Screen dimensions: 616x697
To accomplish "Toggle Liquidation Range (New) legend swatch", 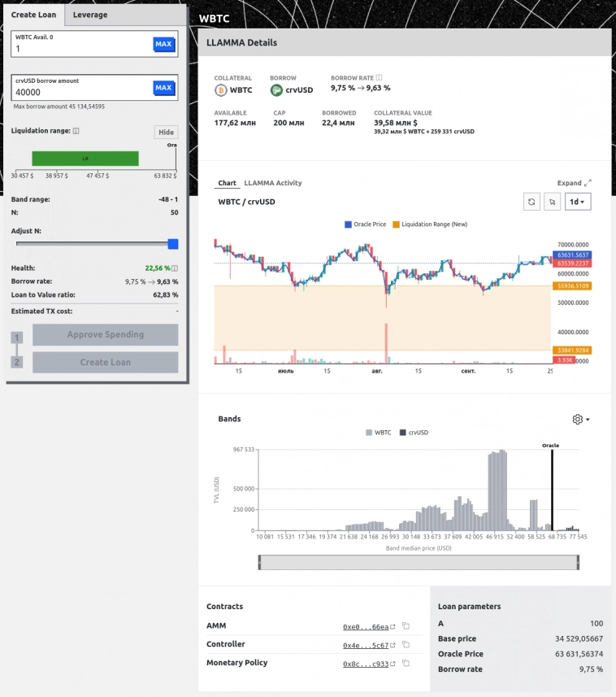I will 396,224.
